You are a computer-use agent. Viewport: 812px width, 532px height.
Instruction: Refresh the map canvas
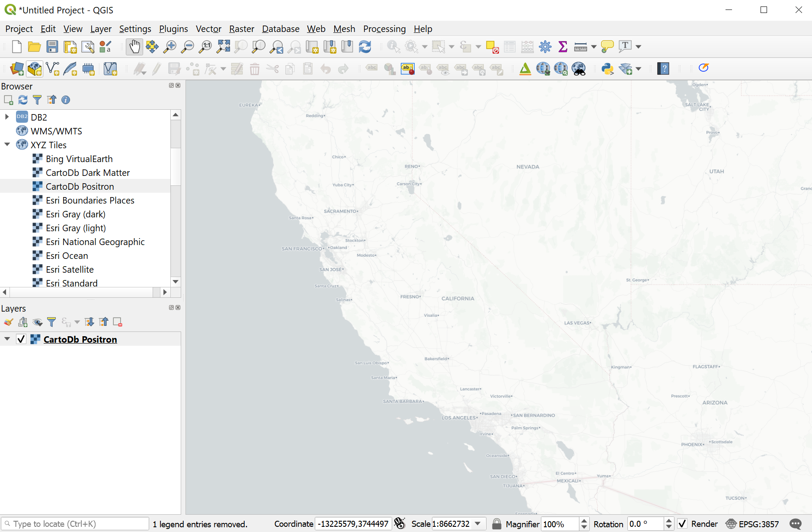click(x=365, y=47)
